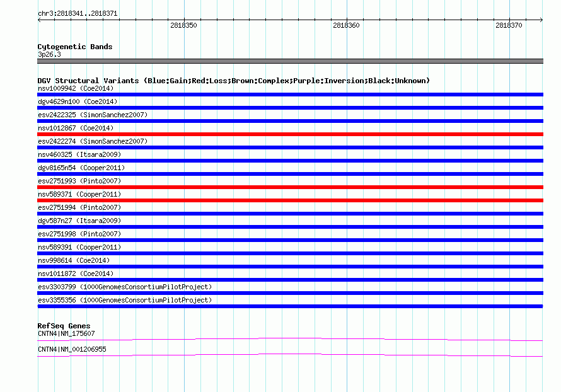561x392 pixels.
Task: Click the RefSeq Genes track title
Action: (64, 326)
